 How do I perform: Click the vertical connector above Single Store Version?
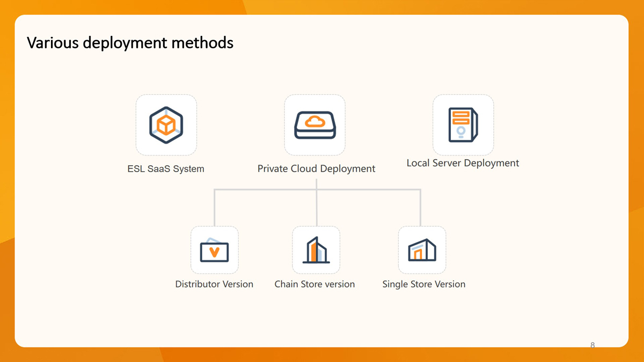(420, 209)
